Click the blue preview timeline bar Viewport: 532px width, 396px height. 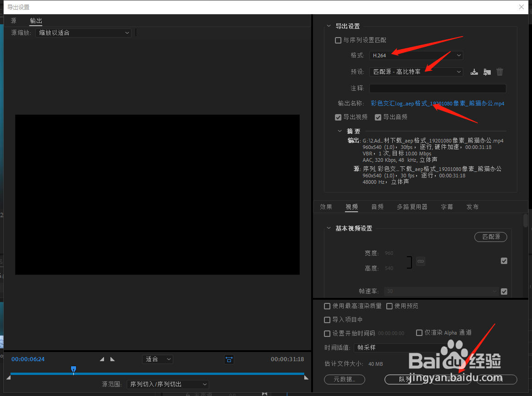[157, 374]
